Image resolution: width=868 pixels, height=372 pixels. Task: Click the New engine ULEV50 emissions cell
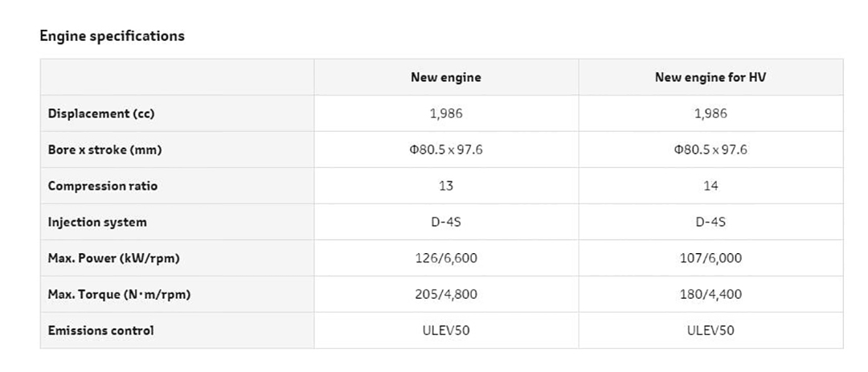(446, 331)
